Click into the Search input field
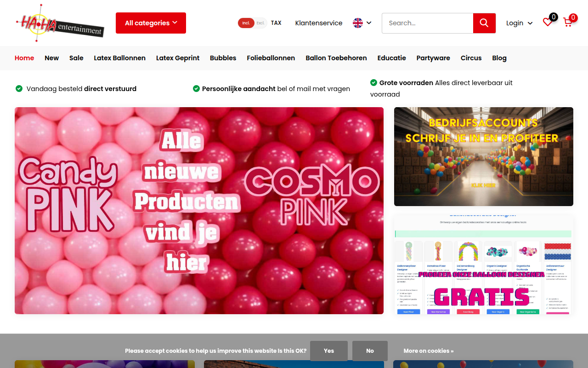The image size is (588, 368). pyautogui.click(x=428, y=23)
